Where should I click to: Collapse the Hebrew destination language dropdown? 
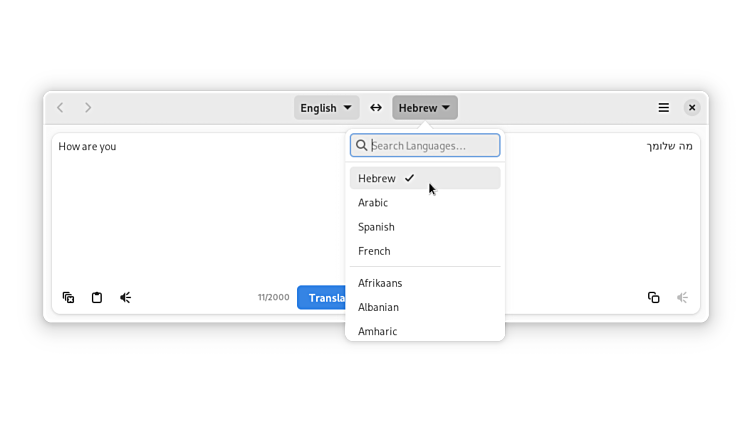[x=424, y=108]
